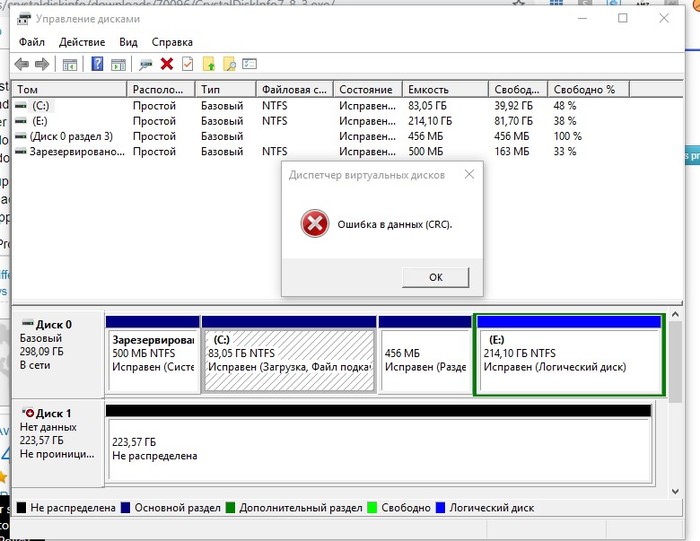Open the Справка menu
The width and height of the screenshot is (700, 541).
(172, 42)
